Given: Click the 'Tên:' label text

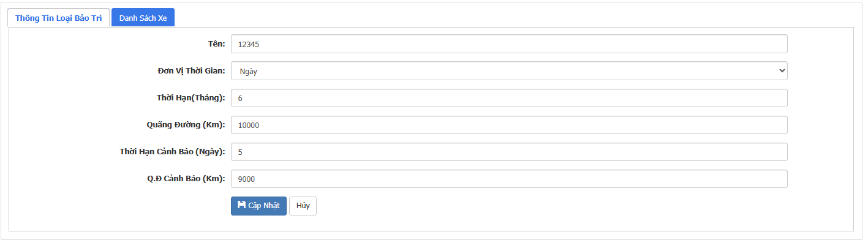Looking at the screenshot, I should click(x=216, y=44).
